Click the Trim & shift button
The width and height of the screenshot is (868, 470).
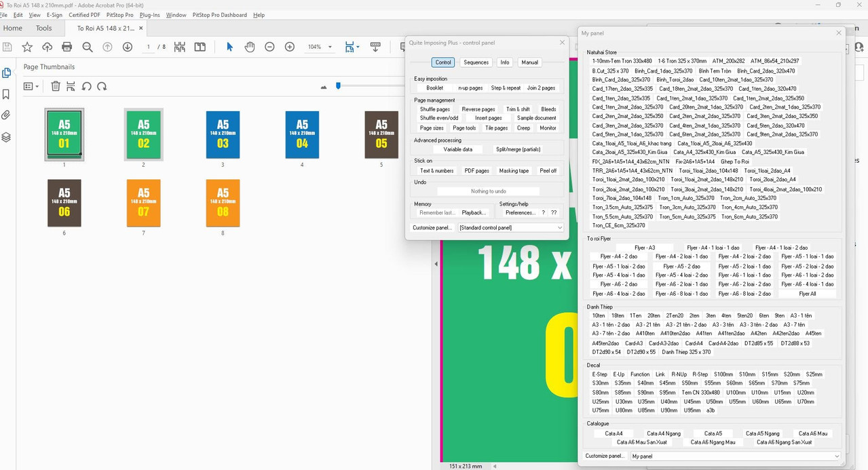518,109
